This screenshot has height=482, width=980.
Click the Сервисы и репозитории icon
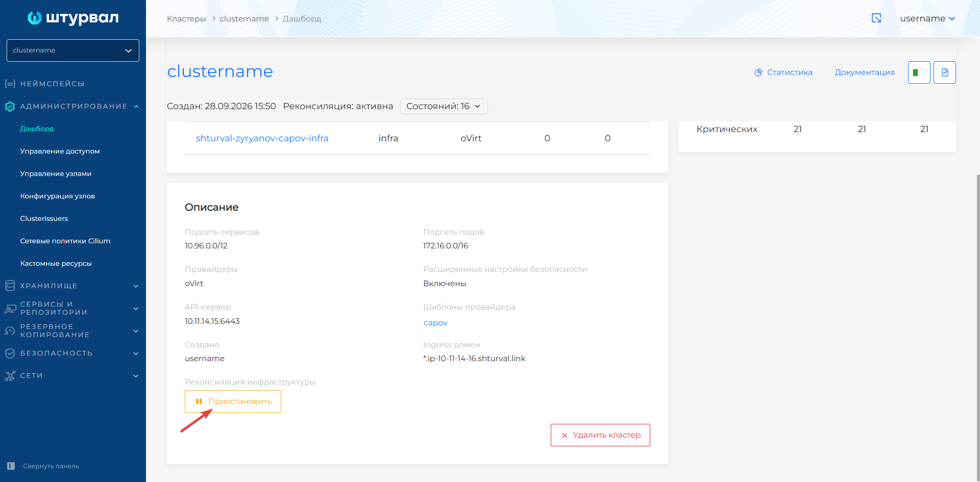click(x=10, y=308)
